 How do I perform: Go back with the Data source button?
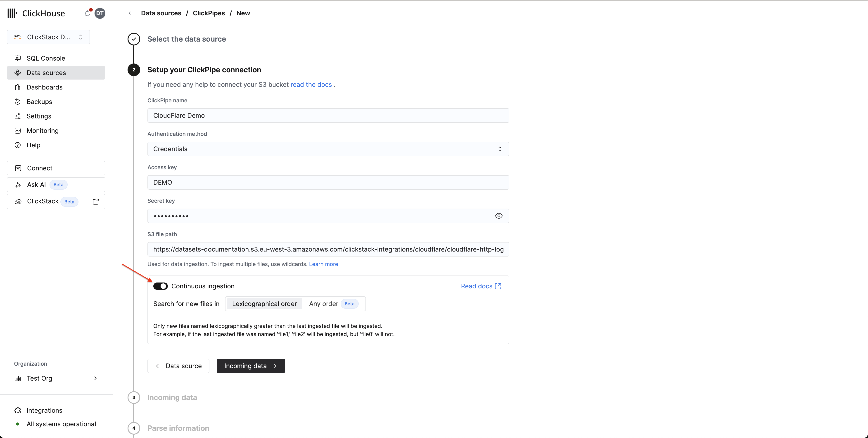(x=178, y=366)
